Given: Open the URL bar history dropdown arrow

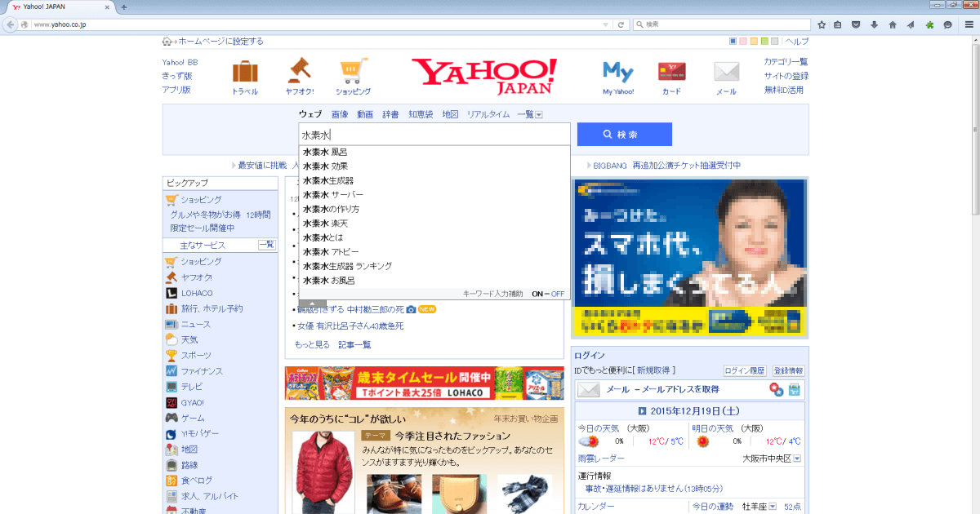Looking at the screenshot, I should coord(605,24).
